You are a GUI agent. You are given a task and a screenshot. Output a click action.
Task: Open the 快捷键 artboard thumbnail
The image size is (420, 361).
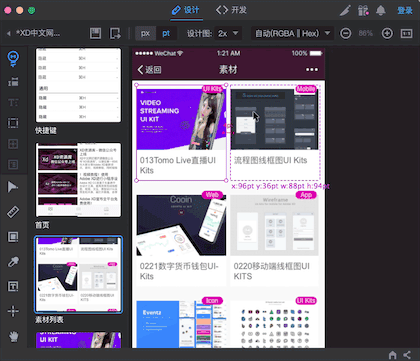click(x=78, y=85)
